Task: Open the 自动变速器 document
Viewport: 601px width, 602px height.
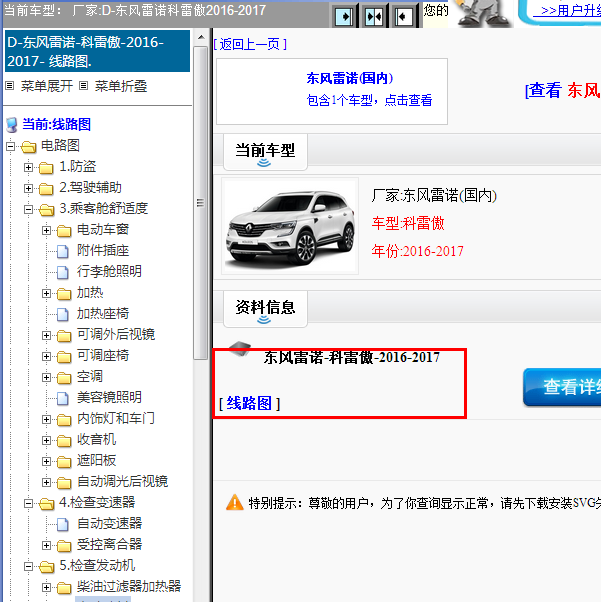Action: 109,523
